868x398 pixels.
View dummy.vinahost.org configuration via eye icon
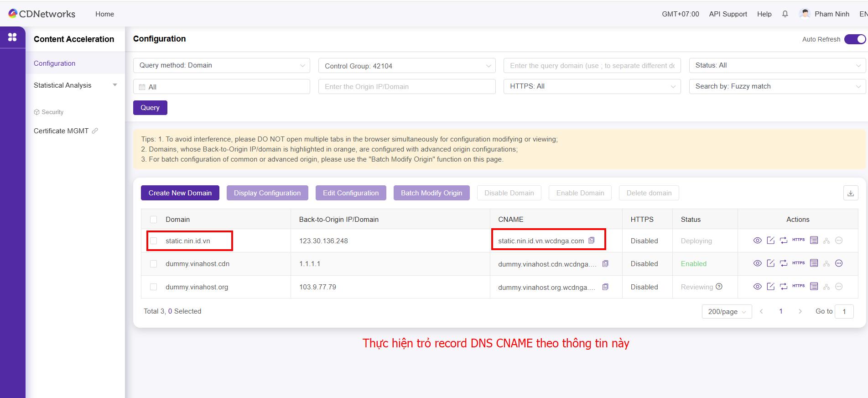pos(758,287)
